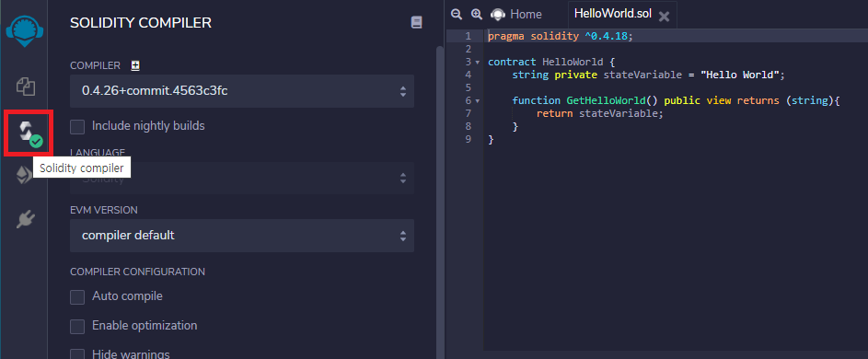Viewport: 868px width, 359px height.
Task: Switch to the Home tab
Action: click(x=526, y=15)
